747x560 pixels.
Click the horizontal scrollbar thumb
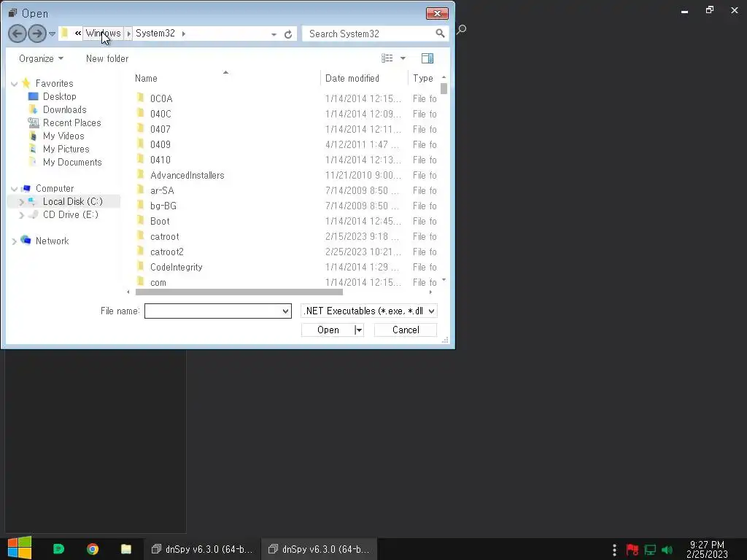[x=239, y=292]
